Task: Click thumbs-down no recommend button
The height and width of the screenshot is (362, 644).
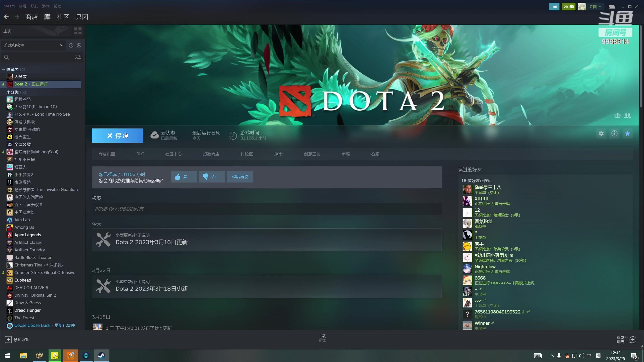Action: 212,177
